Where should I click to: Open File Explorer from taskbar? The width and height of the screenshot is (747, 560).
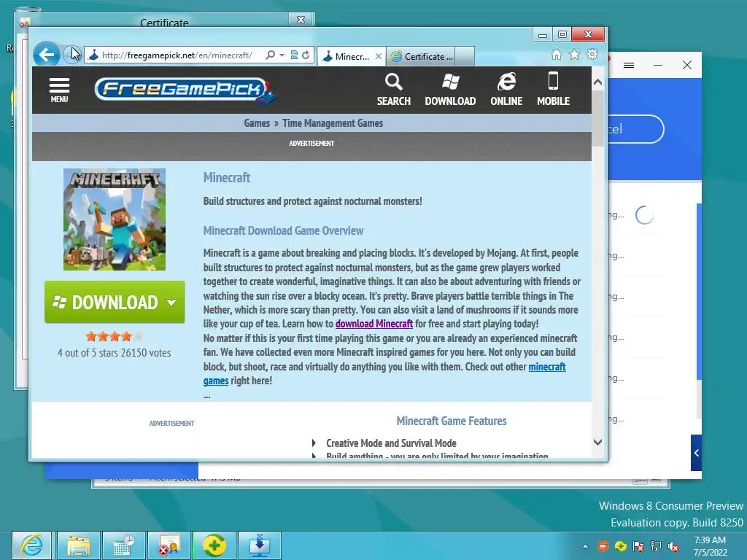coord(79,545)
